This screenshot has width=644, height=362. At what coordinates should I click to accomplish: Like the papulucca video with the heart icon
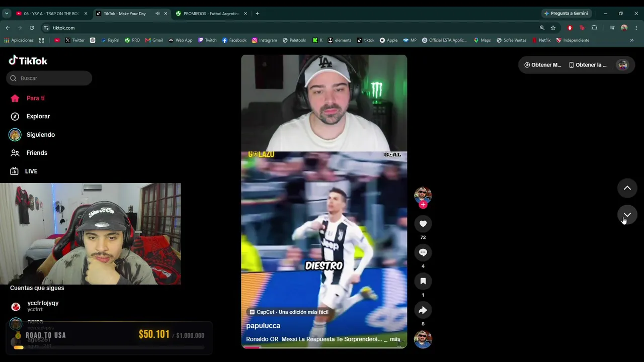coord(423,224)
